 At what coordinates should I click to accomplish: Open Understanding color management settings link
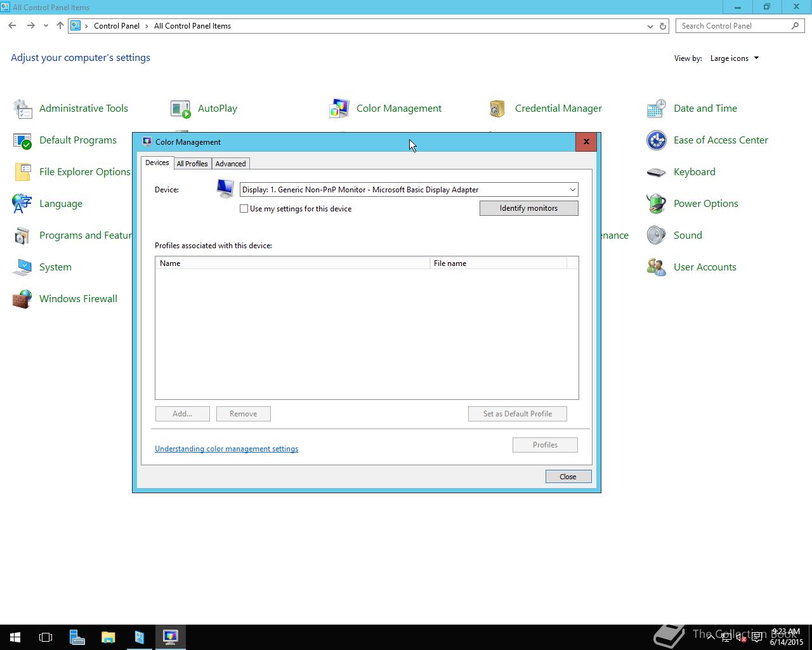(226, 449)
